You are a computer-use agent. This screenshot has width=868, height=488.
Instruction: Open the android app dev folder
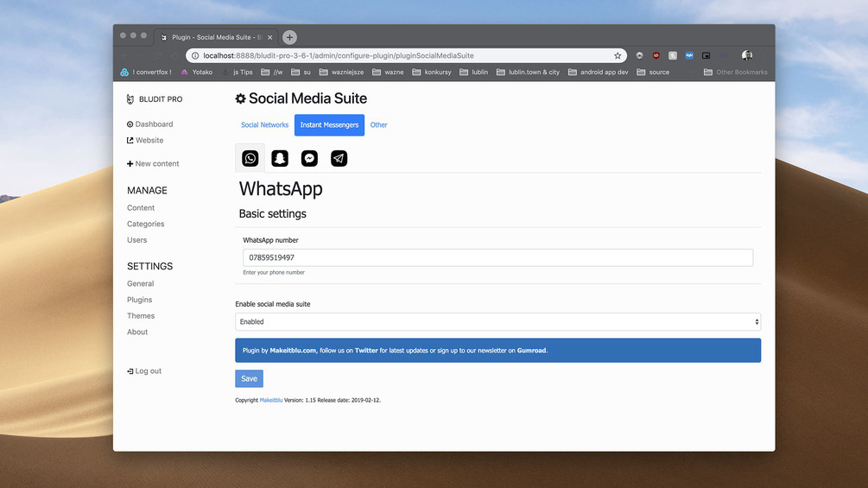599,72
